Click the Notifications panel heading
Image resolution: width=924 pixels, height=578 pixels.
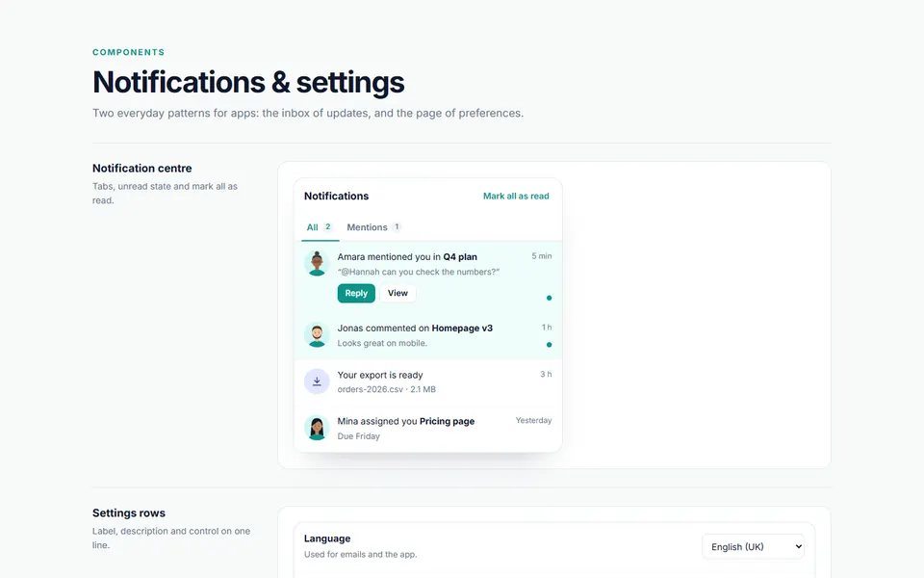[x=337, y=196]
